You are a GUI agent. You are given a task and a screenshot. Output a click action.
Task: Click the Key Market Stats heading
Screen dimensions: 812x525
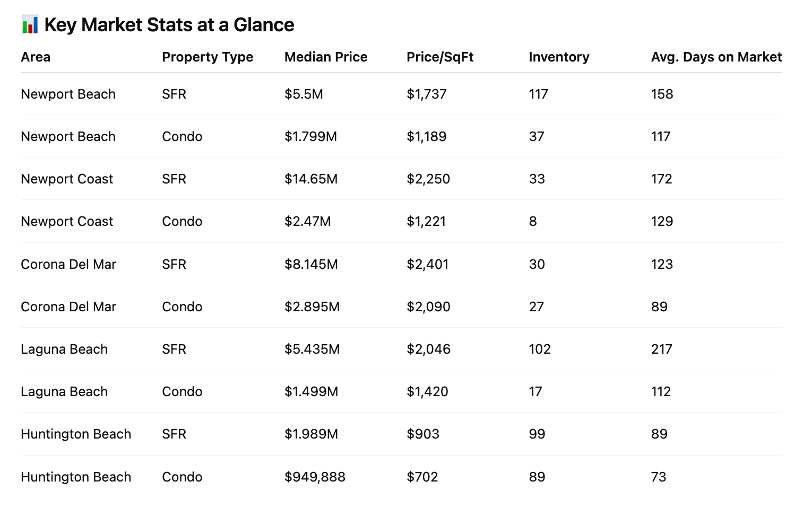click(x=169, y=25)
